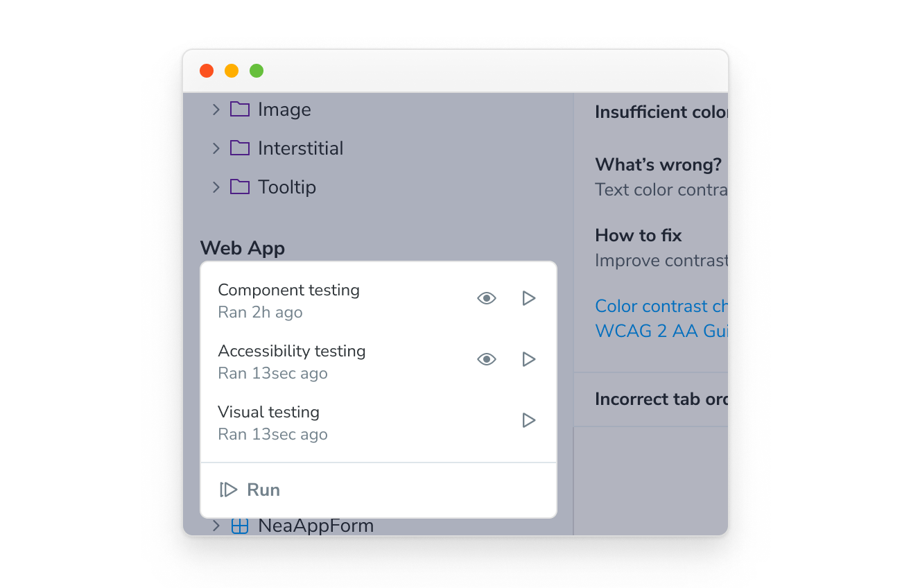Screen dimensions: 911x588
Task: Run Visual testing with the play icon
Action: click(x=528, y=420)
